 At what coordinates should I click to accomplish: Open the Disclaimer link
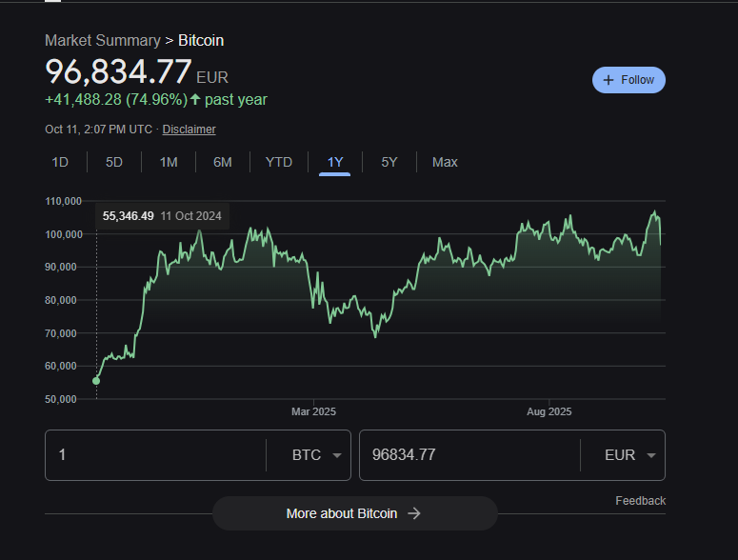point(189,130)
